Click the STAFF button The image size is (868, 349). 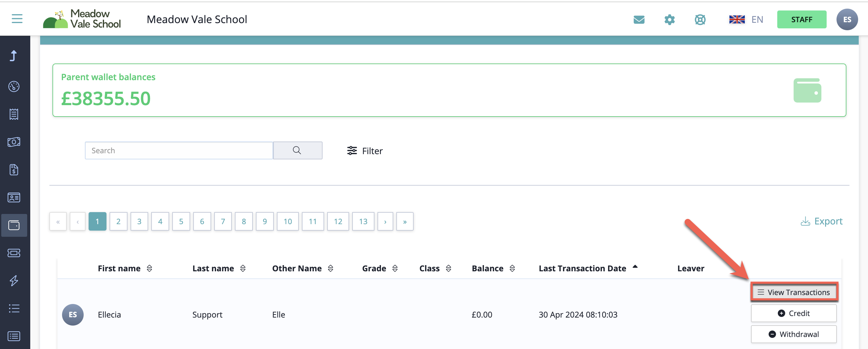(x=802, y=19)
